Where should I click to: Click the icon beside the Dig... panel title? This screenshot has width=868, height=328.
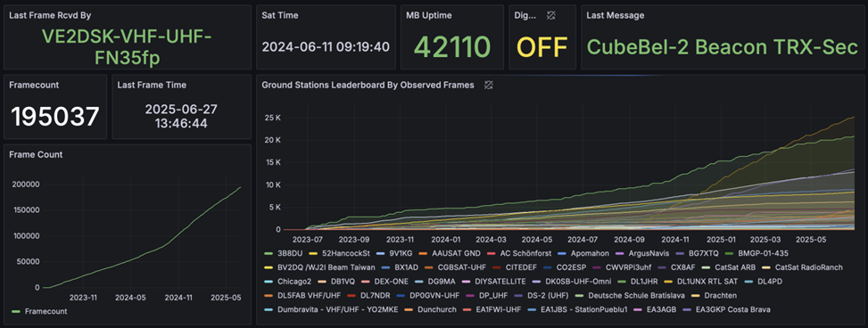point(550,15)
